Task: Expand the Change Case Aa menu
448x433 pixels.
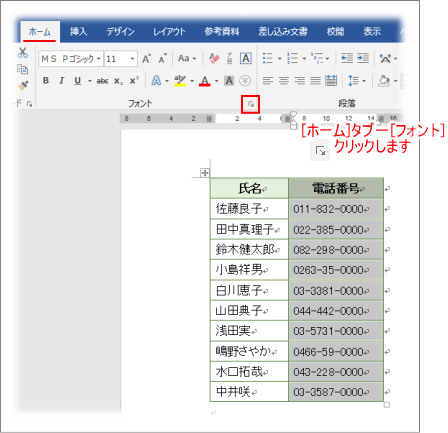Action: [187, 59]
